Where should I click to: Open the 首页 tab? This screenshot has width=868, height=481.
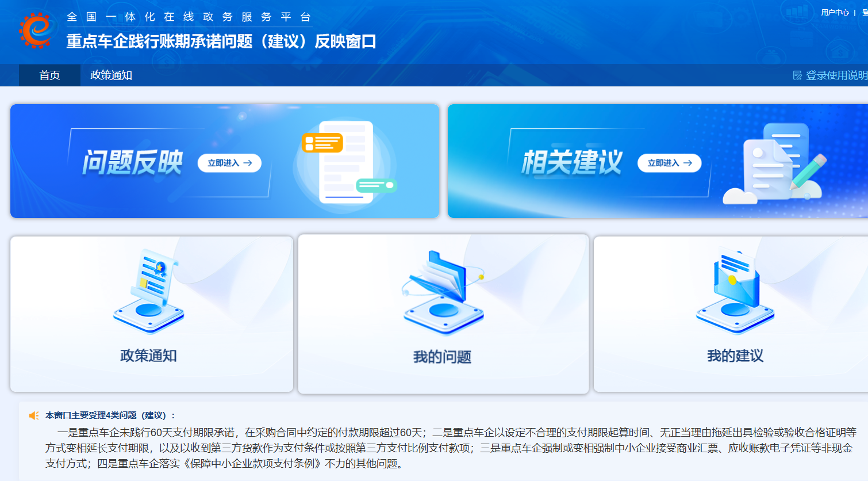49,75
